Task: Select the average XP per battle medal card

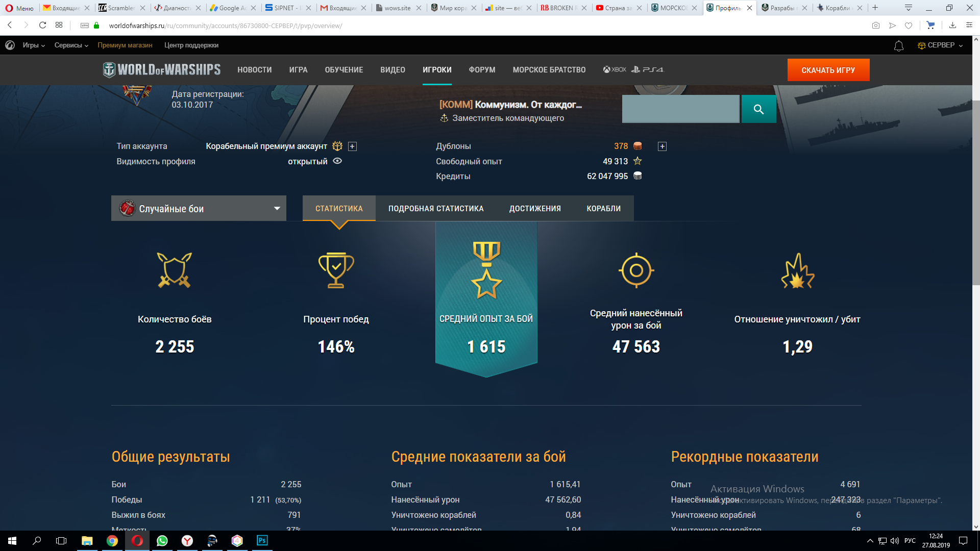Action: point(486,299)
